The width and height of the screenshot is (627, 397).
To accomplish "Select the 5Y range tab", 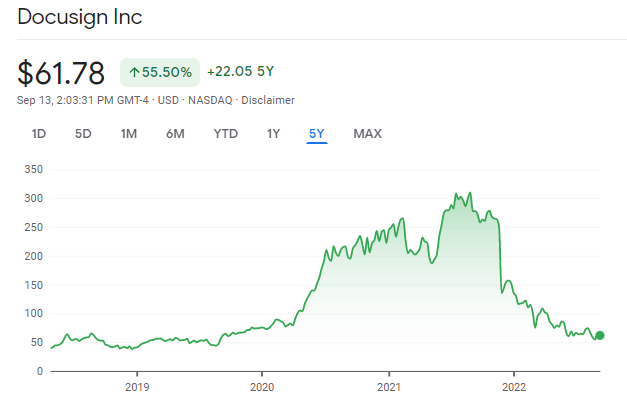I will coord(317,134).
